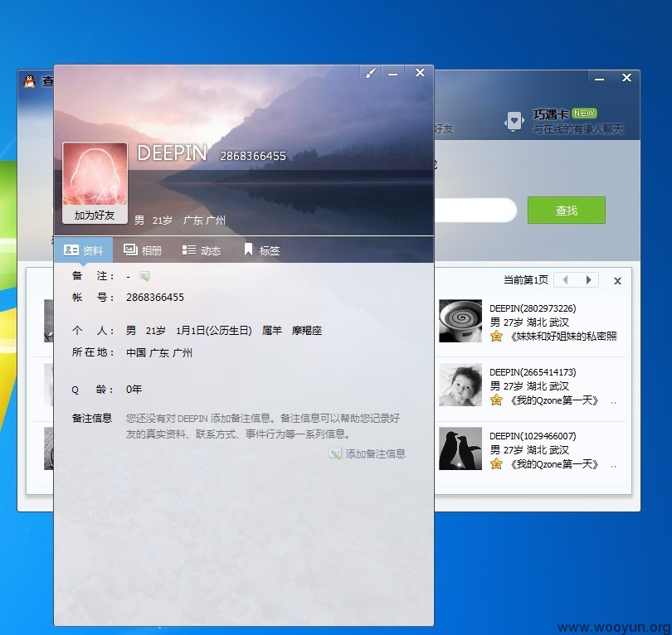Click the DEEPIN nickname in profile header

[172, 153]
